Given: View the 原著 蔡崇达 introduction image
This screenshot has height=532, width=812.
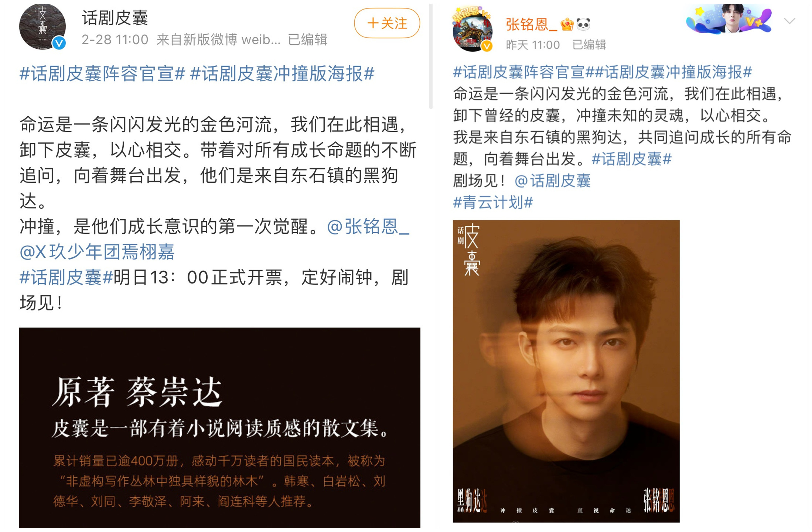Looking at the screenshot, I should (220, 428).
